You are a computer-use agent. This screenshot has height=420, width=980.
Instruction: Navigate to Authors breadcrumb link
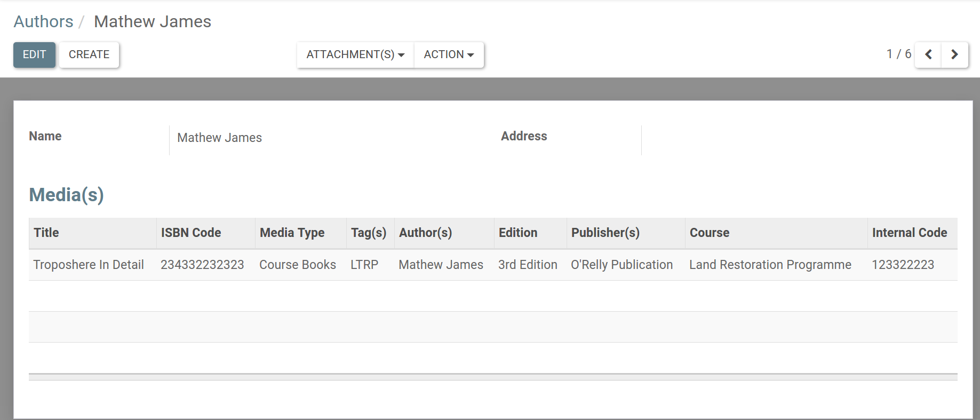(x=43, y=21)
